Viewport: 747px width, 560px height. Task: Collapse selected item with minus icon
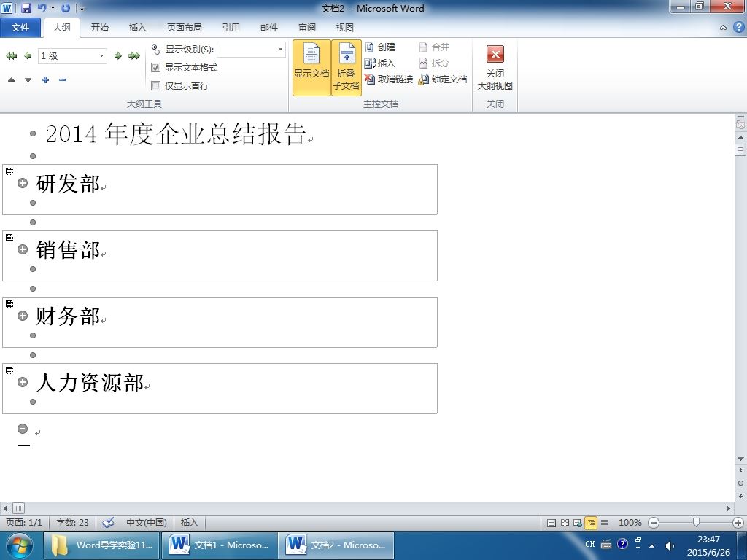click(x=63, y=79)
